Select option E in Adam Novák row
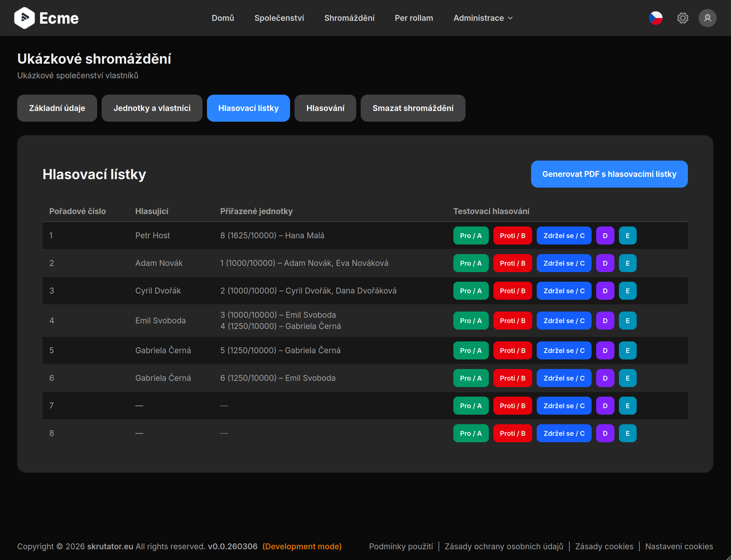This screenshot has width=731, height=560. point(628,263)
